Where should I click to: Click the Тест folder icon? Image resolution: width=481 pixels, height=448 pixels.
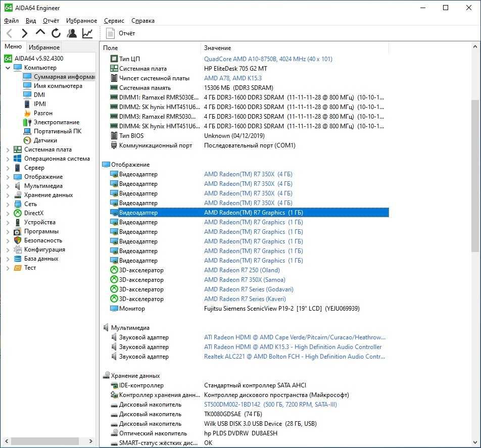18,268
